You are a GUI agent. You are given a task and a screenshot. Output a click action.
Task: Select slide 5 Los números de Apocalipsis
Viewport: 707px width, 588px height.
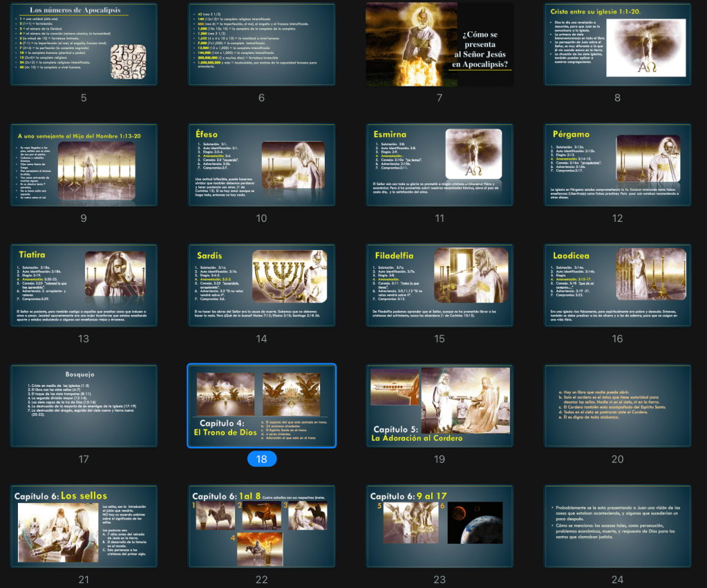[x=84, y=44]
